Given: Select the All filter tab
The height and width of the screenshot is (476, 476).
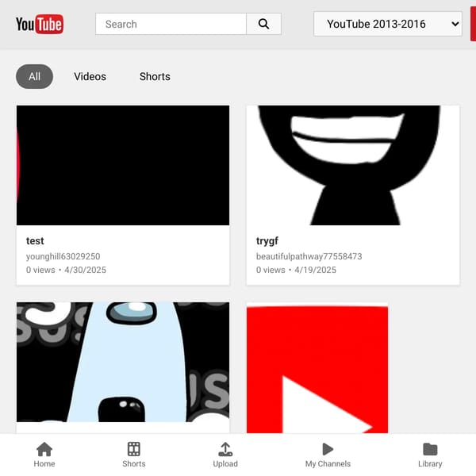Looking at the screenshot, I should pyautogui.click(x=34, y=76).
